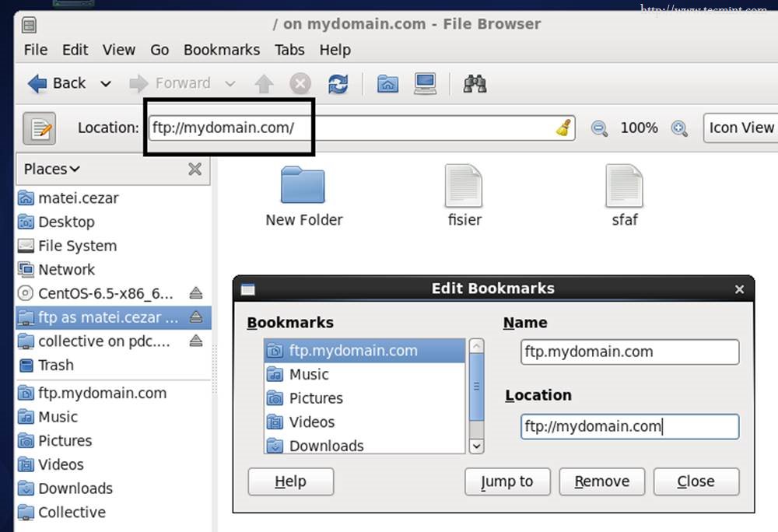This screenshot has width=778, height=532.
Task: Open the Home folder toolbar icon
Action: (387, 84)
